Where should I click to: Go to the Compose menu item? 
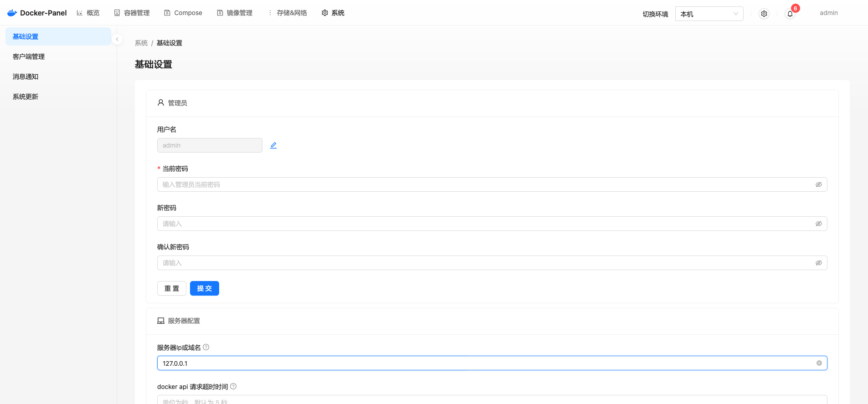point(183,13)
